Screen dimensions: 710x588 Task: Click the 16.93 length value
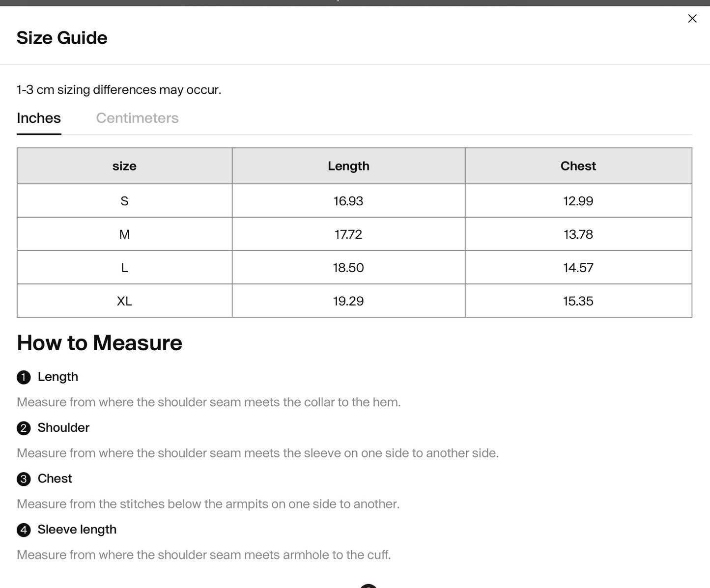tap(348, 201)
